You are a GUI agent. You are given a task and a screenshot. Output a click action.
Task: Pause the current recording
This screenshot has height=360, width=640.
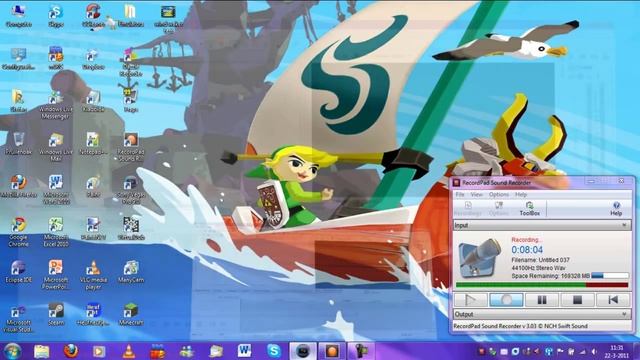coord(542,300)
